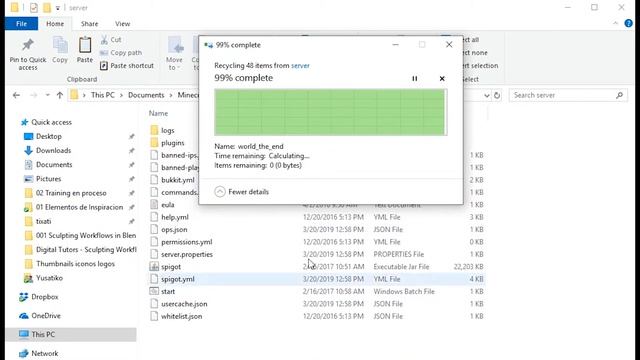640x360 pixels.
Task: Click the Help question mark icon
Action: pyautogui.click(x=629, y=23)
